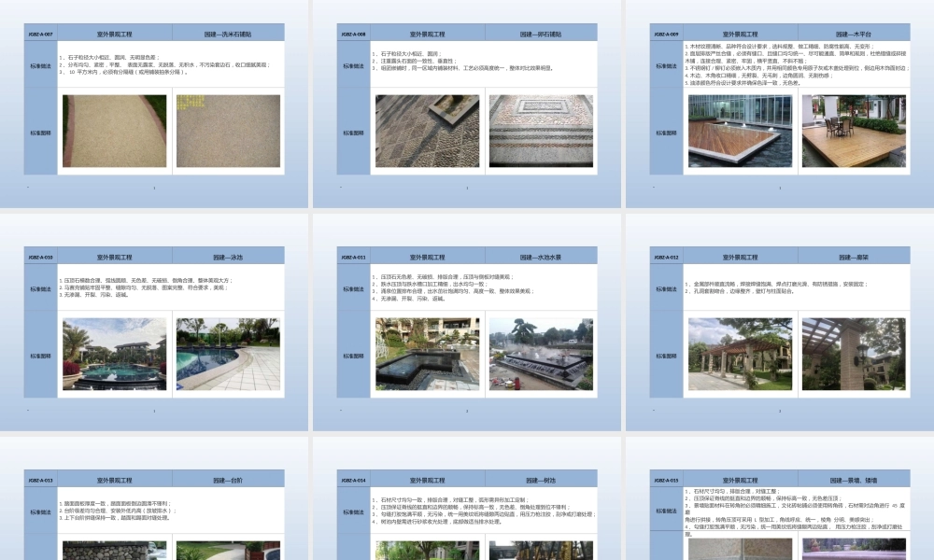The image size is (934, 560).
Task: Click 标准做法 label on the 泳池 slide
Action: pyautogui.click(x=40, y=288)
